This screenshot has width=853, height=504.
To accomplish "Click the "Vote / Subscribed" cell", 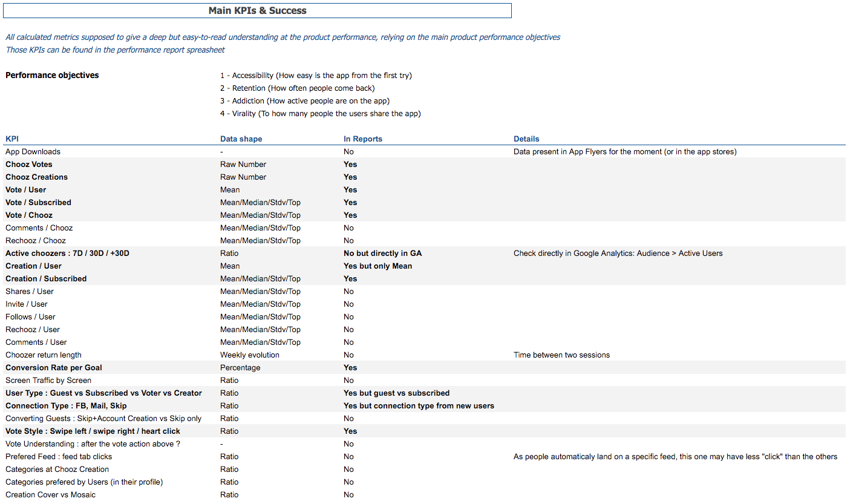I will pos(39,203).
